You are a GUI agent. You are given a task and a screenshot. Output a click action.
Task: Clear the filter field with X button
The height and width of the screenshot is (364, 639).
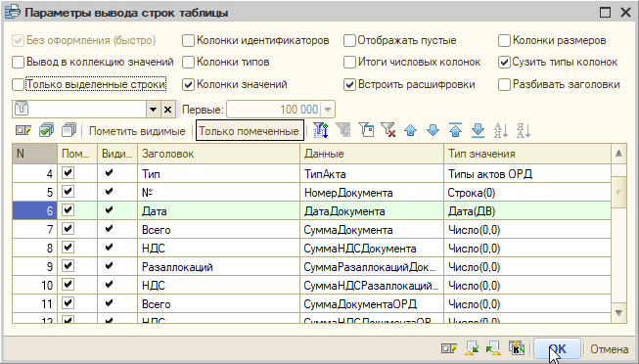point(168,110)
